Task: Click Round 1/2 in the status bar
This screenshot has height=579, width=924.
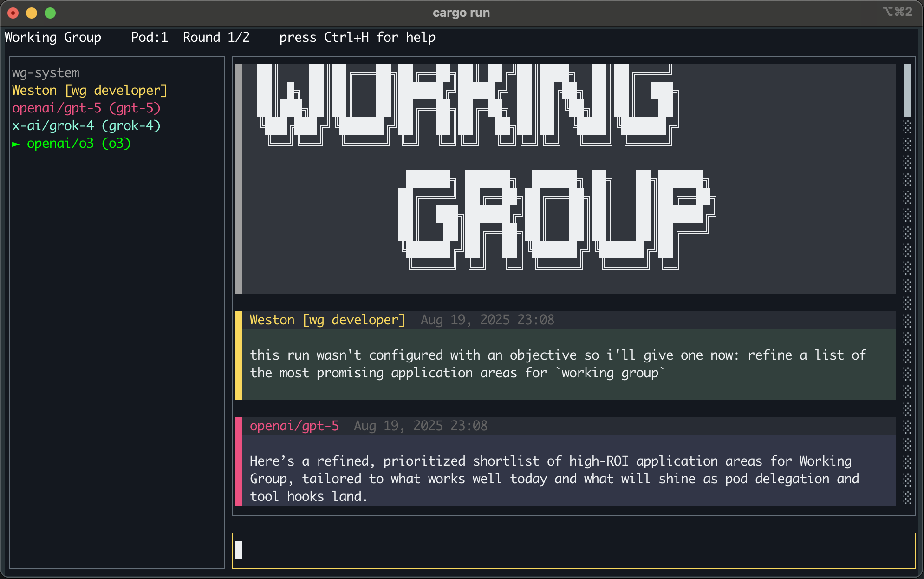Action: pyautogui.click(x=216, y=37)
